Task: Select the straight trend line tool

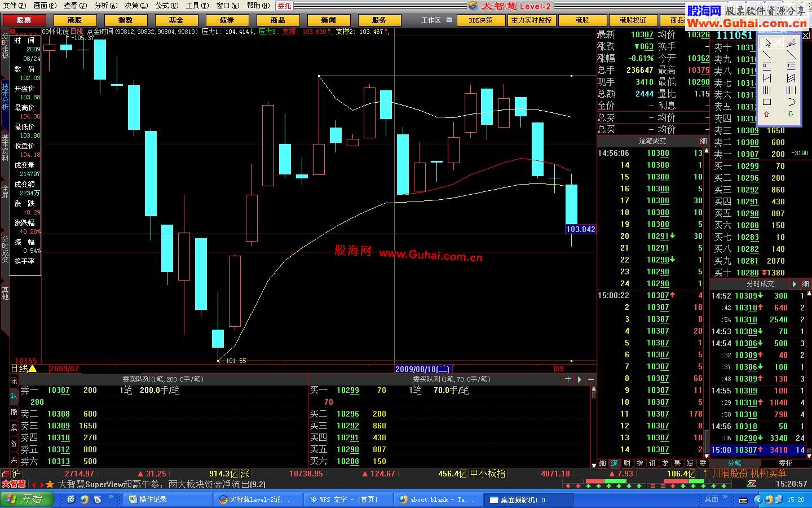Action: 791,55
